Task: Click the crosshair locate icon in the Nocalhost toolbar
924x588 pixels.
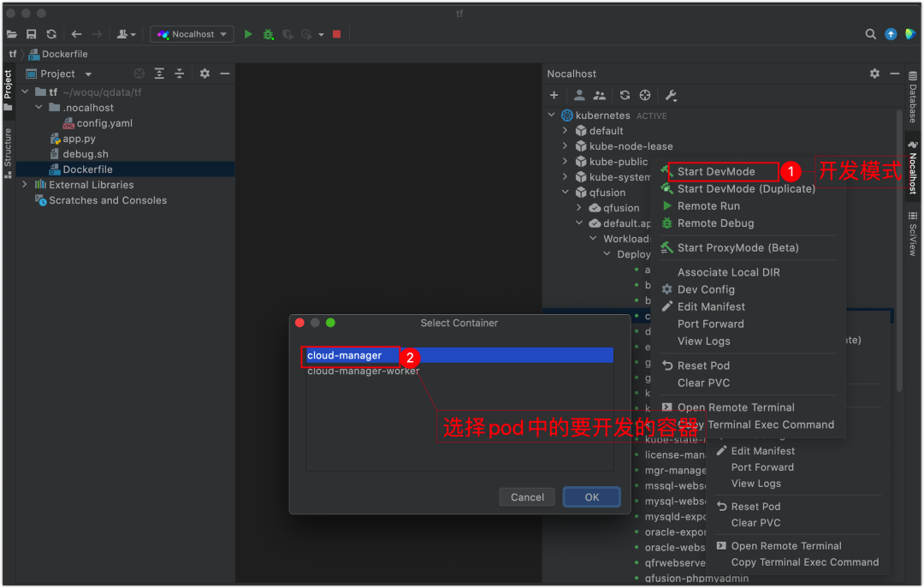Action: [x=645, y=95]
